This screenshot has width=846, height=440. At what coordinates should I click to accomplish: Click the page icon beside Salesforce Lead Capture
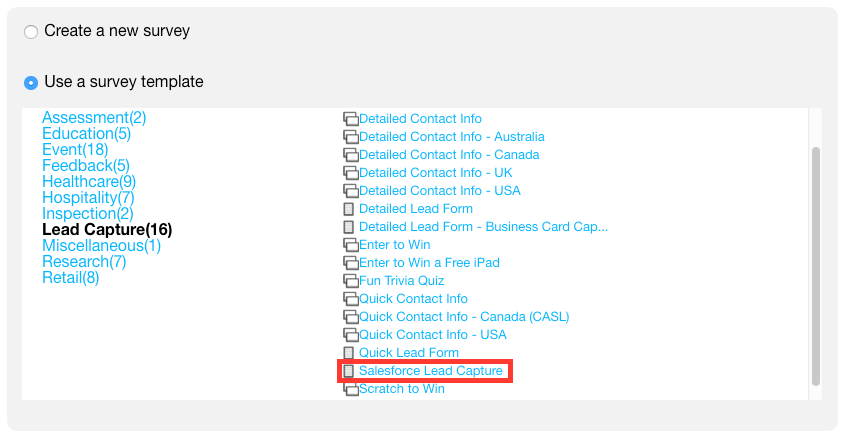click(349, 370)
